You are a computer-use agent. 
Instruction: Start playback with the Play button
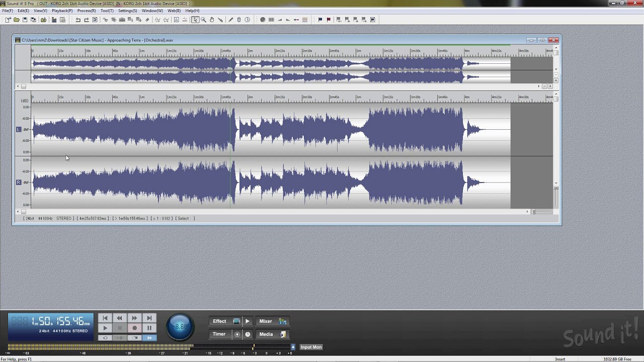(105, 328)
